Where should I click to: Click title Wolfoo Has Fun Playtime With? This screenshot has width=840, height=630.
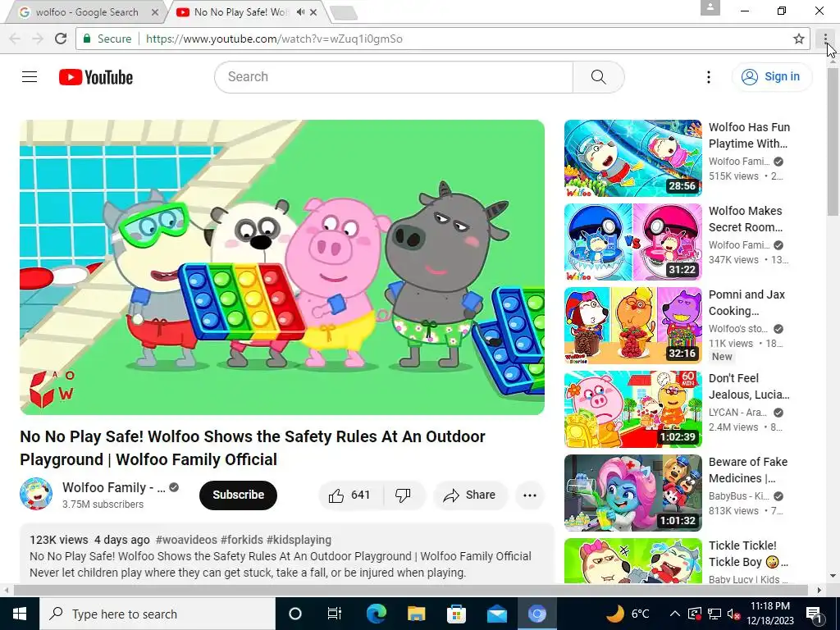pyautogui.click(x=749, y=135)
